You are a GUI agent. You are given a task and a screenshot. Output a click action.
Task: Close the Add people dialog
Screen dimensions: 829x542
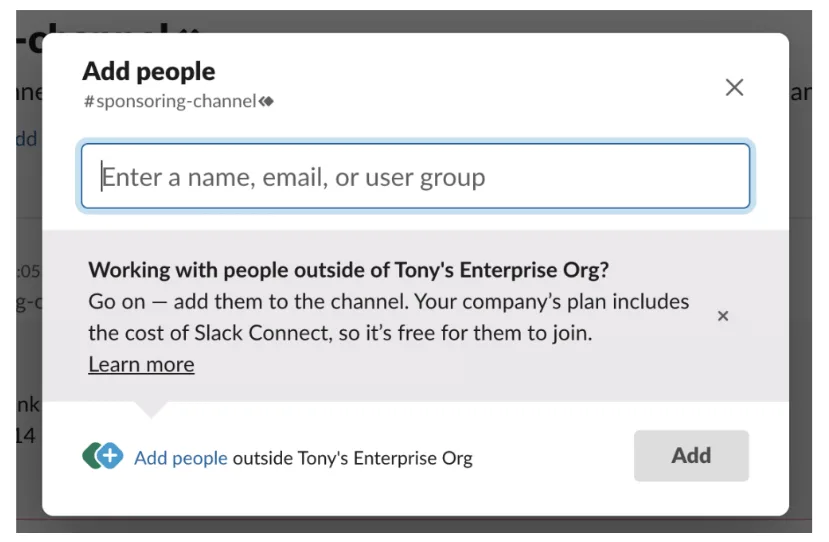tap(734, 88)
